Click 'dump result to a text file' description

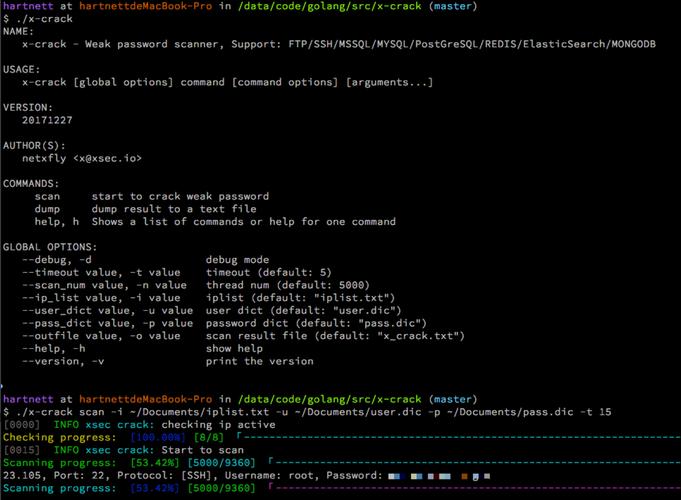(x=174, y=209)
